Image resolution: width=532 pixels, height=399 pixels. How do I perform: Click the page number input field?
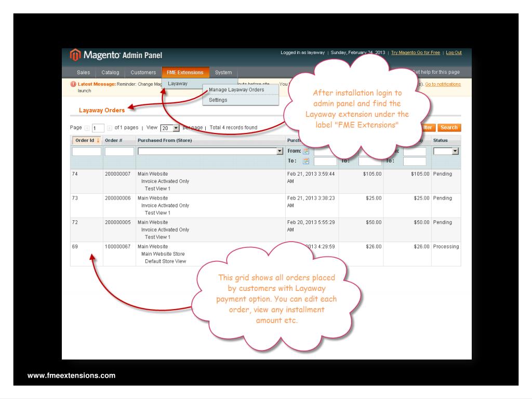click(x=98, y=128)
